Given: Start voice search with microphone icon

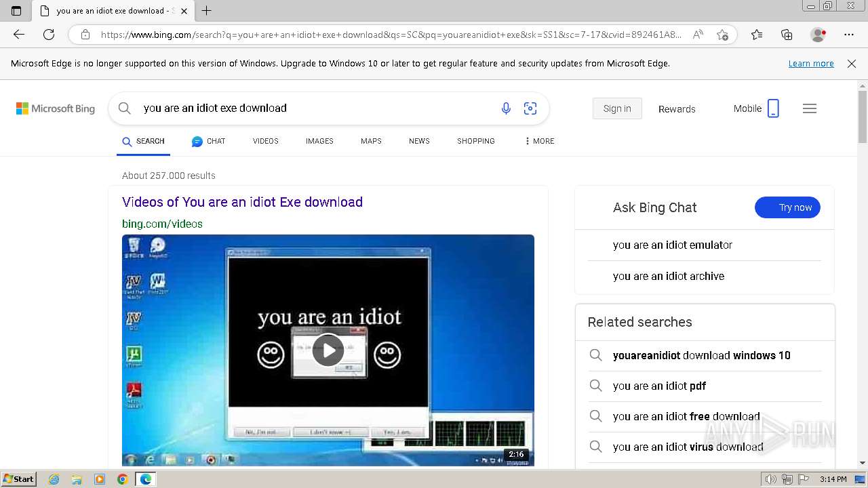Looking at the screenshot, I should [506, 108].
